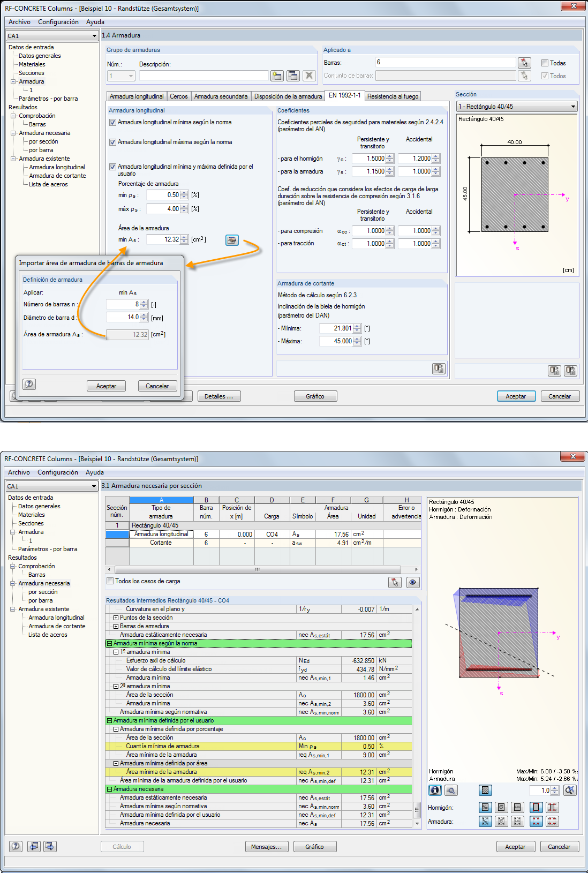Click 'Cancelar' in the import dialog
Screen dimensions: 588x873
(157, 386)
